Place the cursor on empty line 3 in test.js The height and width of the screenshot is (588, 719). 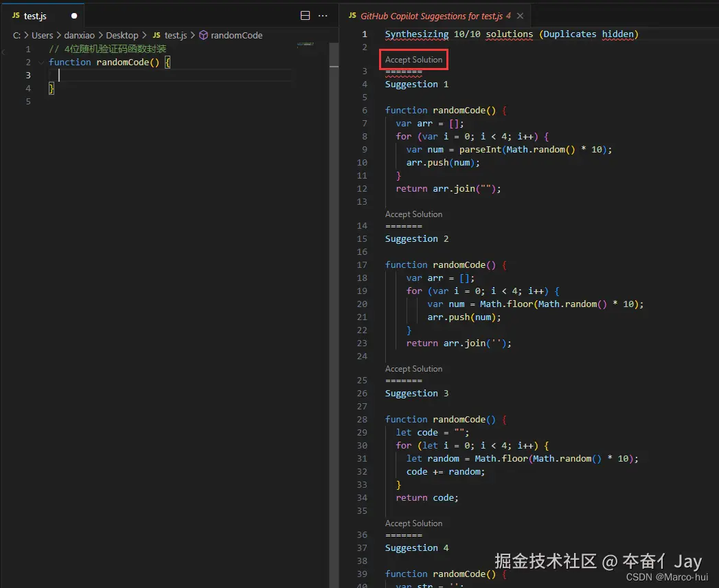tap(170, 76)
